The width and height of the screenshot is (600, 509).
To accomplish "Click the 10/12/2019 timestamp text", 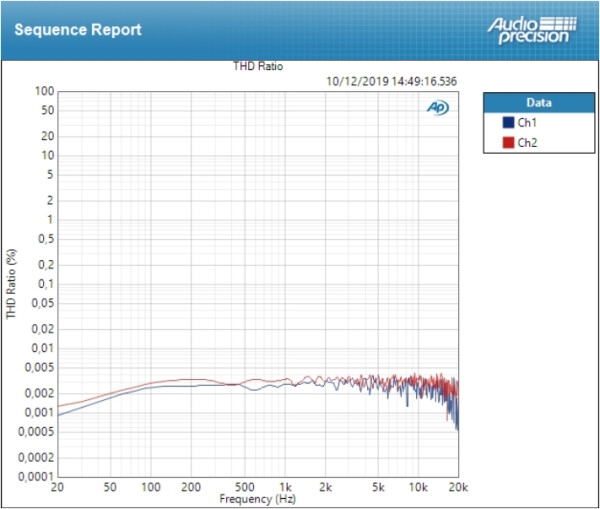I will pos(391,81).
